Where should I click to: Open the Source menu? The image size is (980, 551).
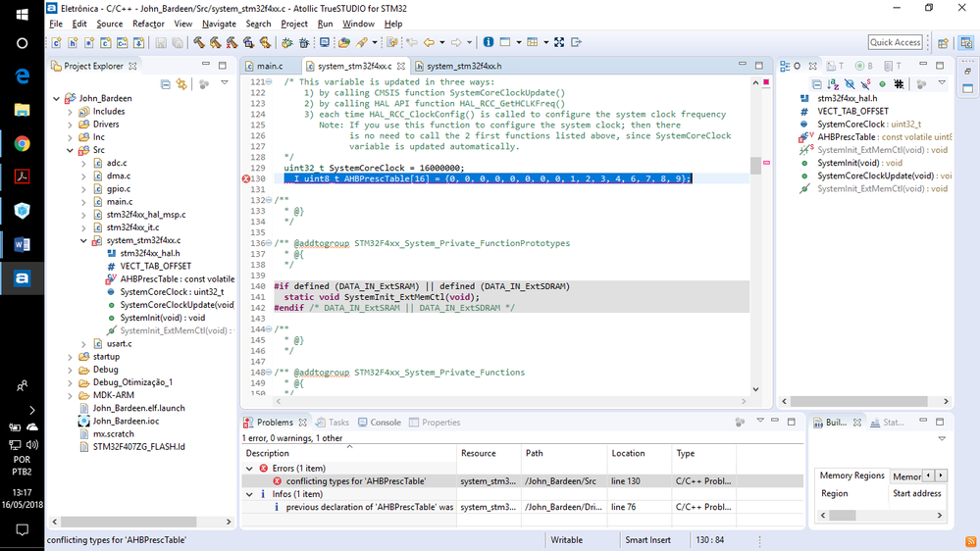point(109,24)
